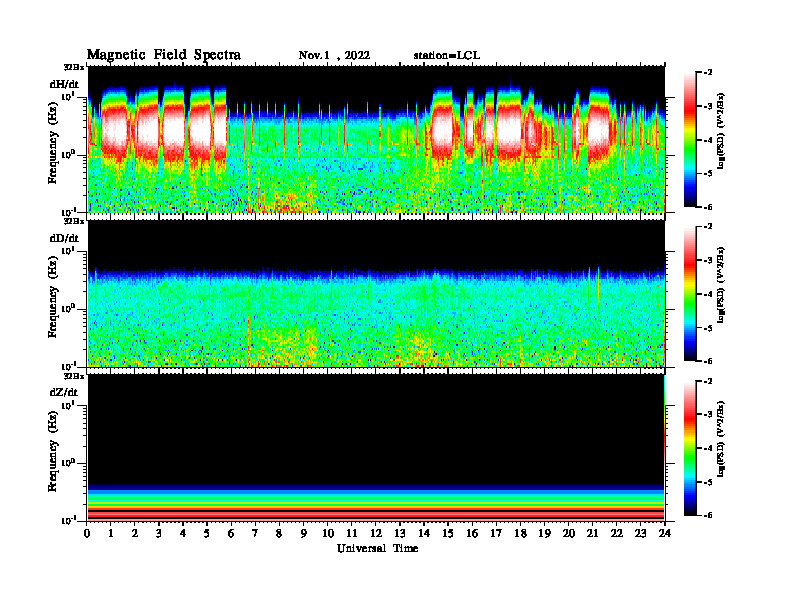This screenshot has height=612, width=792.
Task: Click the dZ/dt spectrogram plot
Action: click(x=376, y=447)
